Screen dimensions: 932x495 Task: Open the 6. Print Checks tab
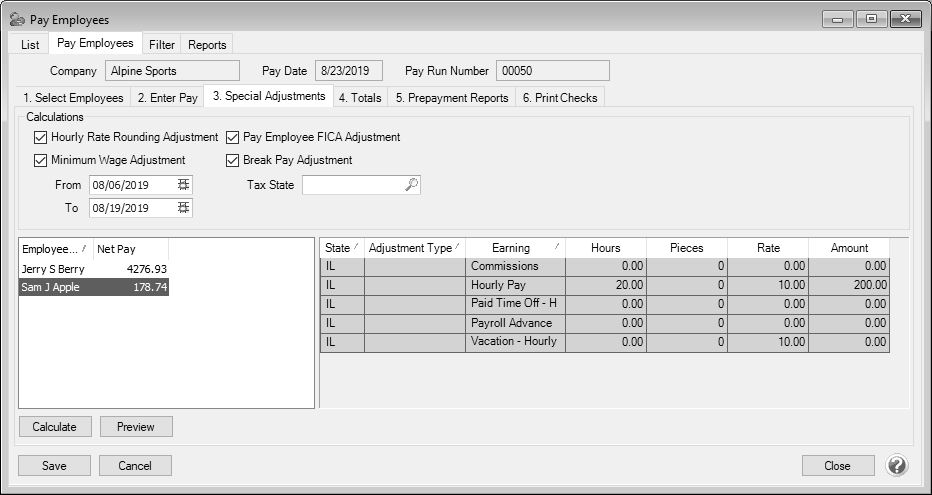click(560, 98)
